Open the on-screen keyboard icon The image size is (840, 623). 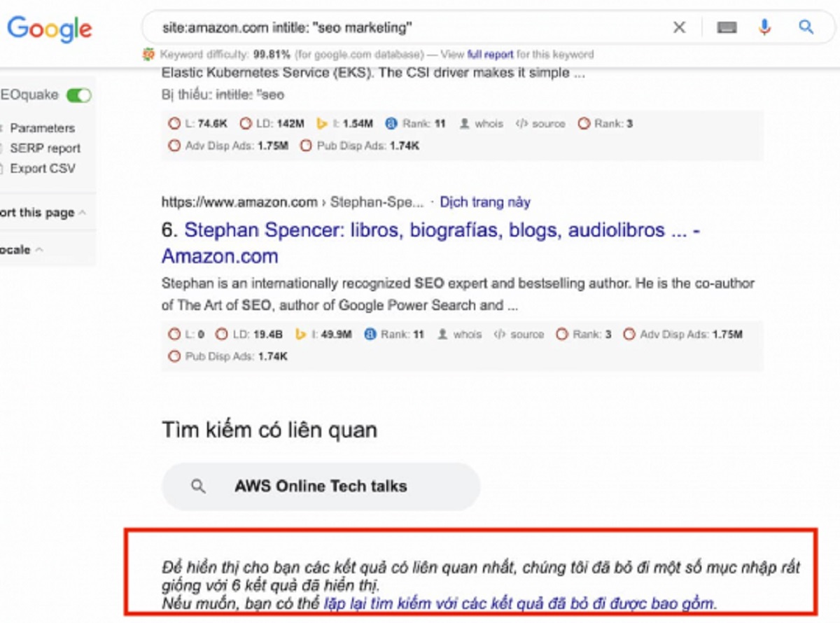[x=727, y=27]
